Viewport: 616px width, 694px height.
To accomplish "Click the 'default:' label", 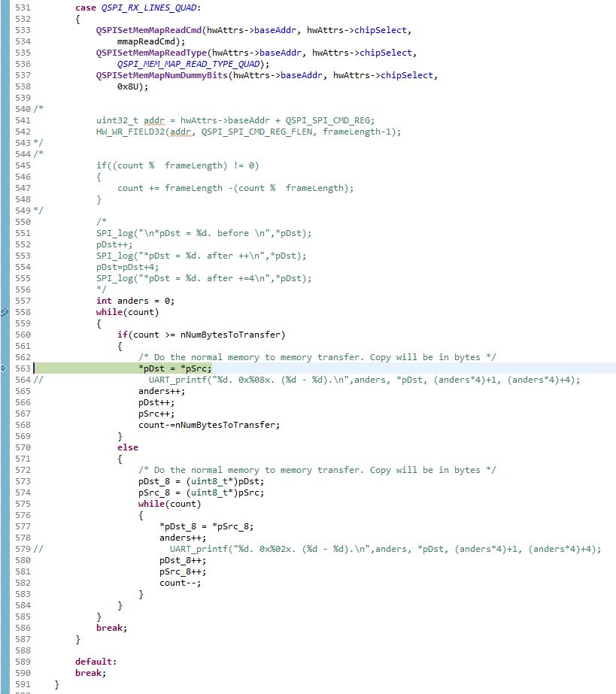I will pos(96,662).
